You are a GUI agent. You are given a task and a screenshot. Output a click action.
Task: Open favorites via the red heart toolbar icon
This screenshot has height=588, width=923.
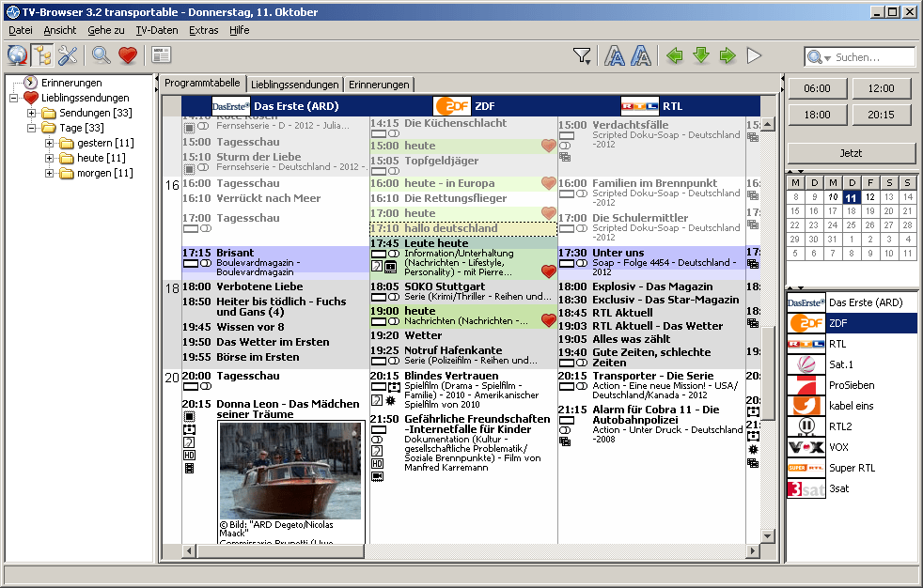[128, 55]
